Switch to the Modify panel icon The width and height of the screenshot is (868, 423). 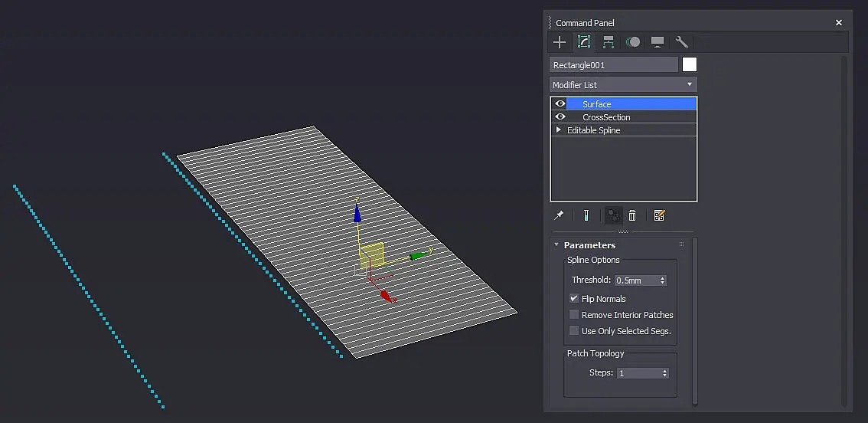coord(584,42)
